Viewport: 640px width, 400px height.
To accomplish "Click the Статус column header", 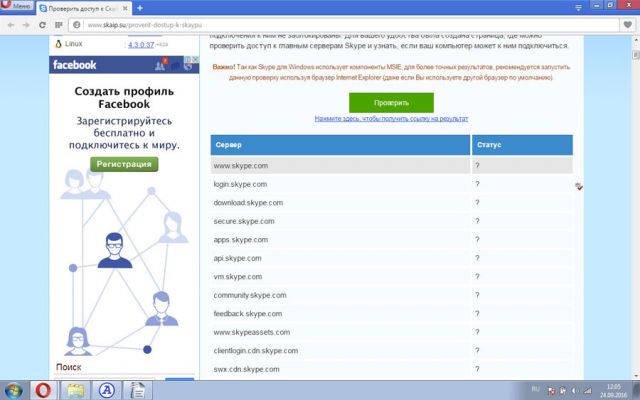I will pos(522,145).
